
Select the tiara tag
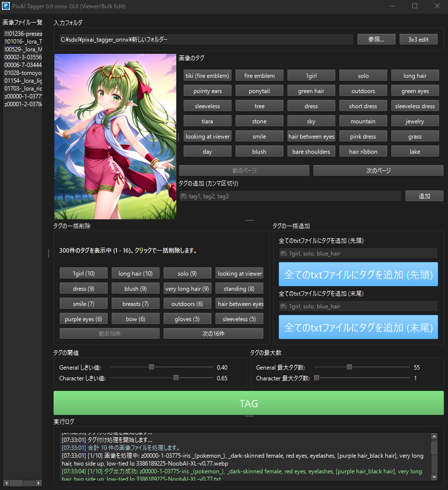click(x=208, y=121)
